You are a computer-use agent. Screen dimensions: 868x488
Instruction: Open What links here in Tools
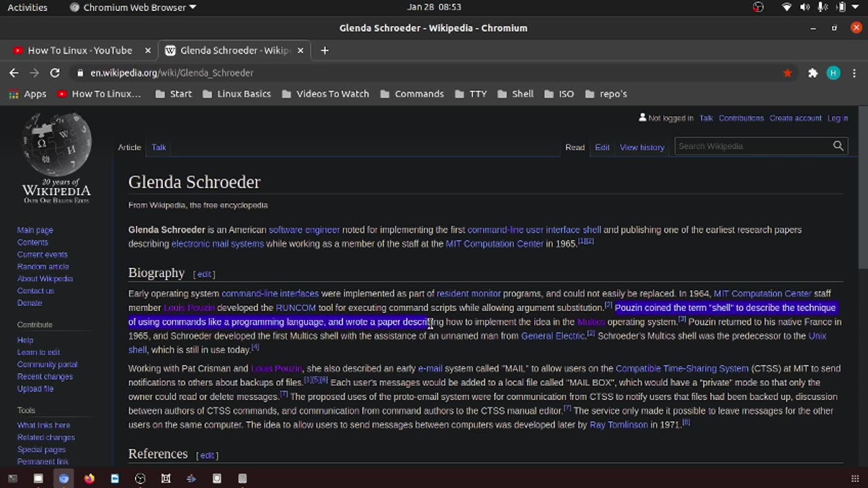pyautogui.click(x=43, y=426)
